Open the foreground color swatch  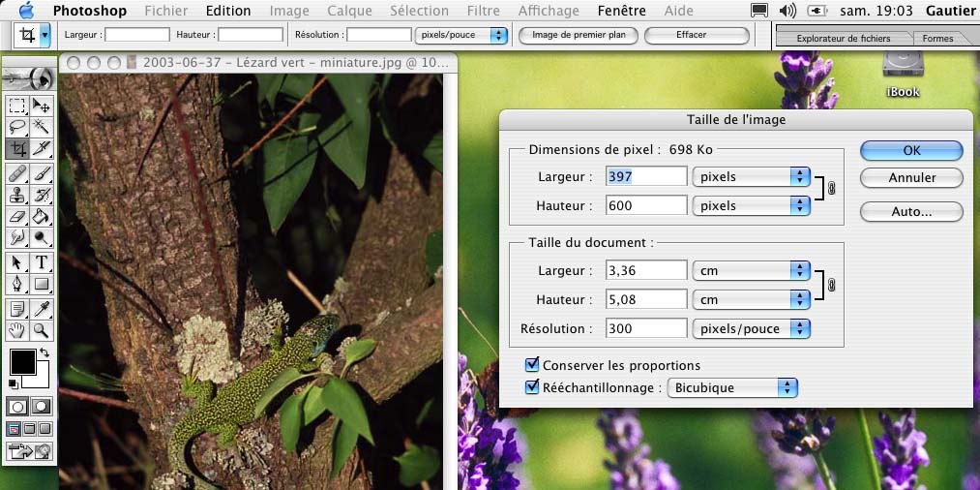click(x=22, y=362)
